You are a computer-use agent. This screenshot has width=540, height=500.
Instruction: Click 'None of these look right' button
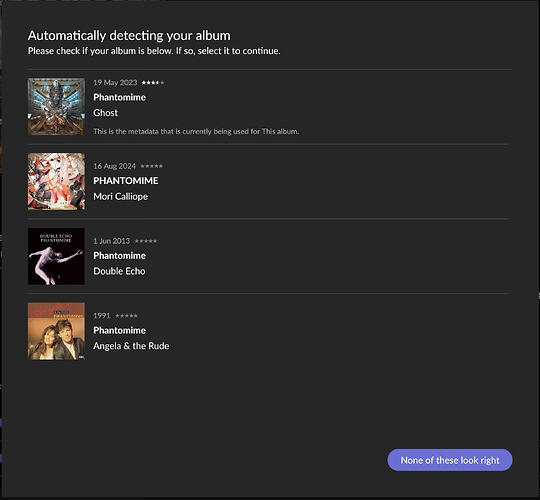pyautogui.click(x=450, y=460)
